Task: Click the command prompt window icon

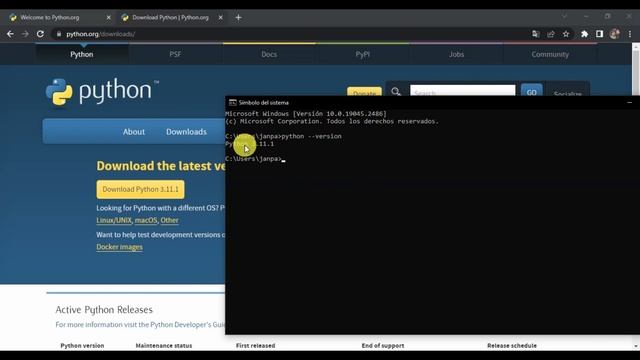Action: [233, 102]
